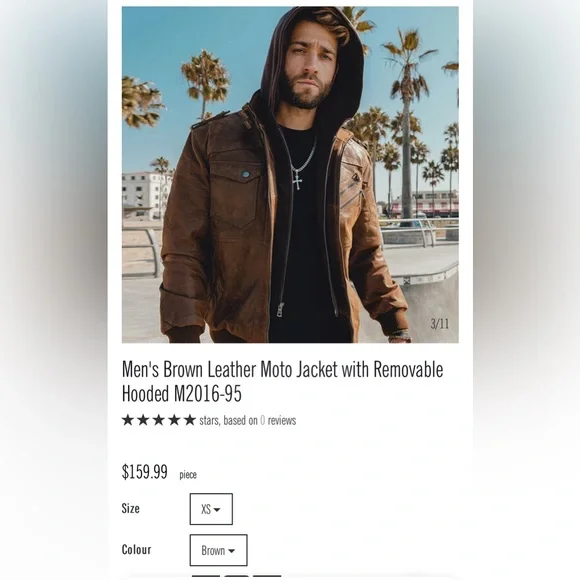
Task: Click the second rating star
Action: [x=143, y=420]
